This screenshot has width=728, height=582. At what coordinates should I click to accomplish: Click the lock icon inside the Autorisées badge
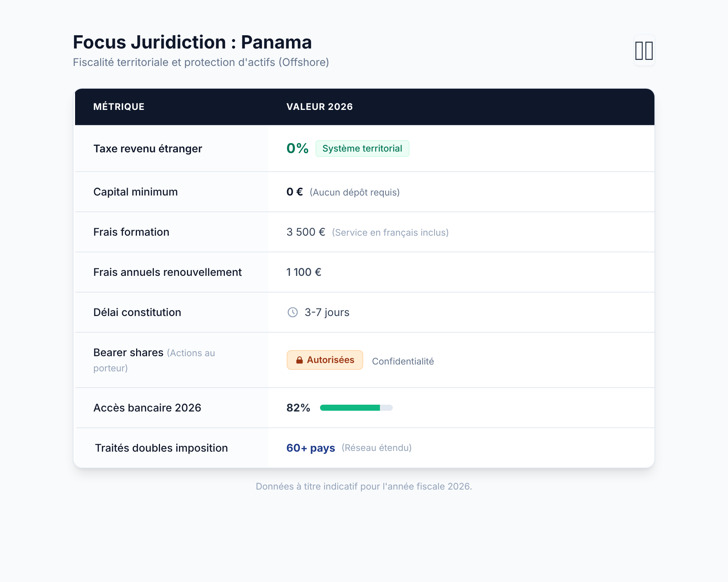point(299,360)
